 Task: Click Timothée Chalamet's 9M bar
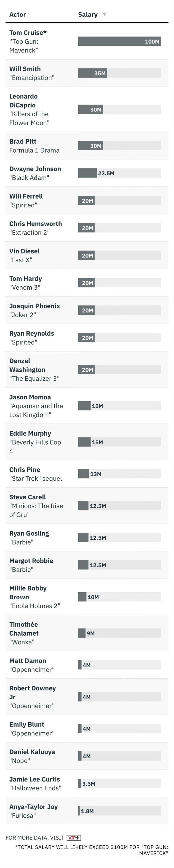coord(82,633)
